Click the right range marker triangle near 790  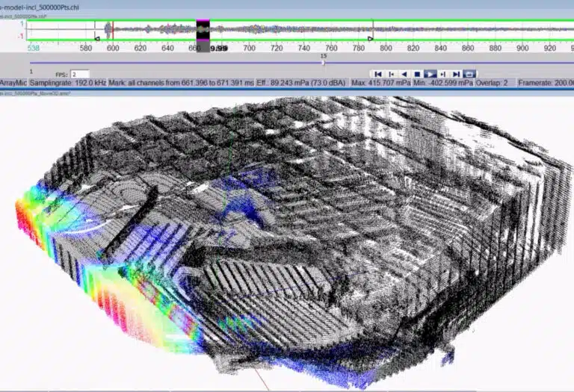[x=370, y=37]
